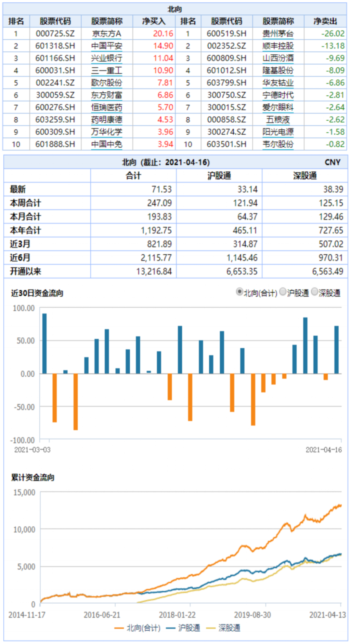Viewport: 351px width, 644px height.
Task: Click net sell value -13.18
Action: (333, 46)
